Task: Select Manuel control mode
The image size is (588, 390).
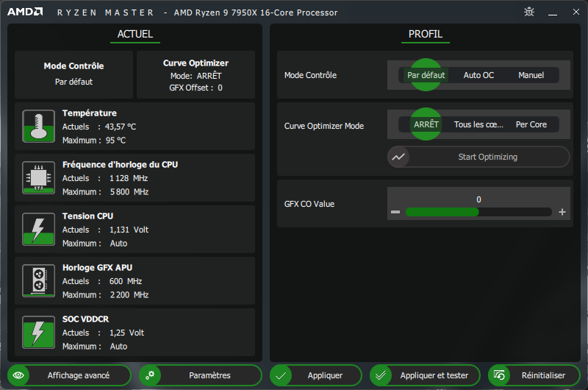Action: coord(531,75)
